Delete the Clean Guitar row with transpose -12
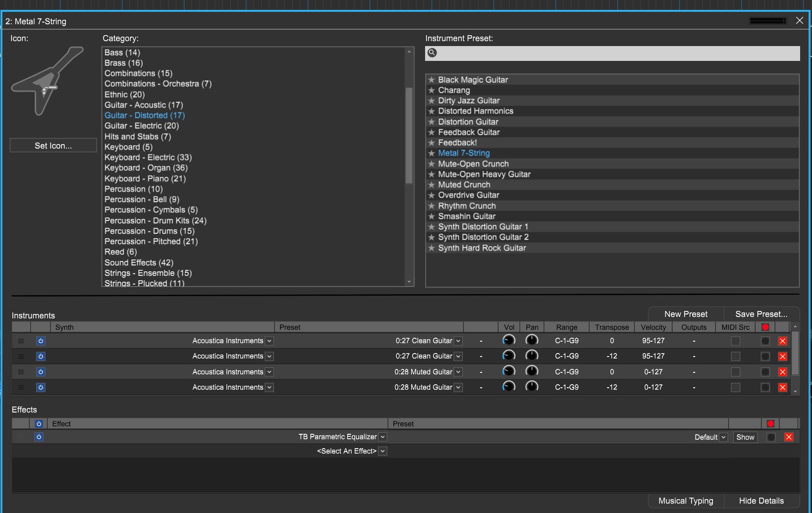812x513 pixels. [x=783, y=356]
